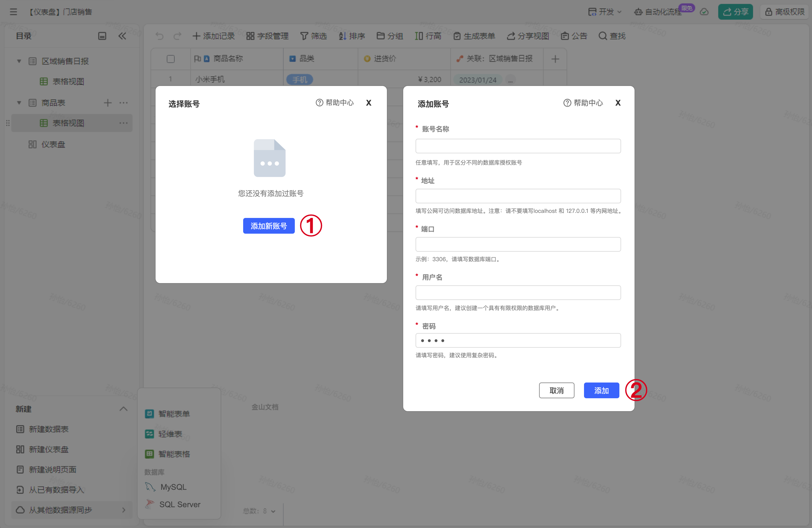The image size is (812, 528).
Task: Open 帮助中心 in the 添加账号 dialog
Action: pos(583,103)
